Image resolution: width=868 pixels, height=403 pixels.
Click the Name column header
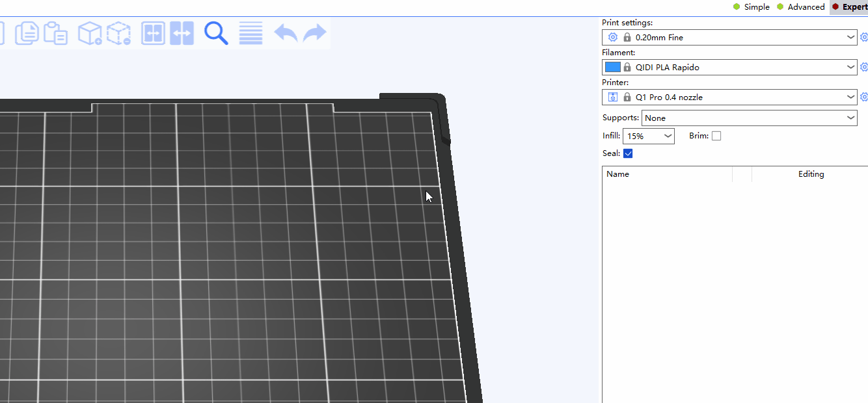(x=618, y=174)
